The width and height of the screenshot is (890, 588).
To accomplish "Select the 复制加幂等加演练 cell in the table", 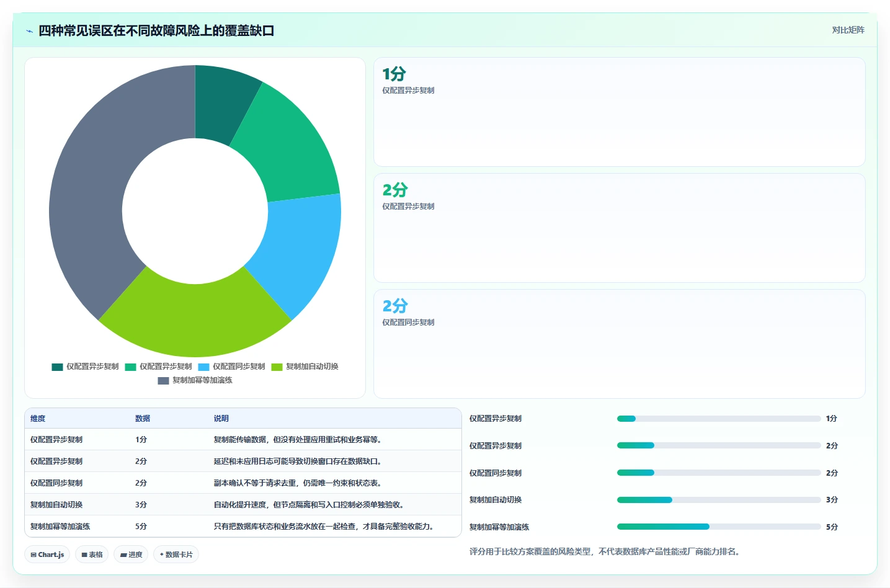I will click(x=60, y=527).
